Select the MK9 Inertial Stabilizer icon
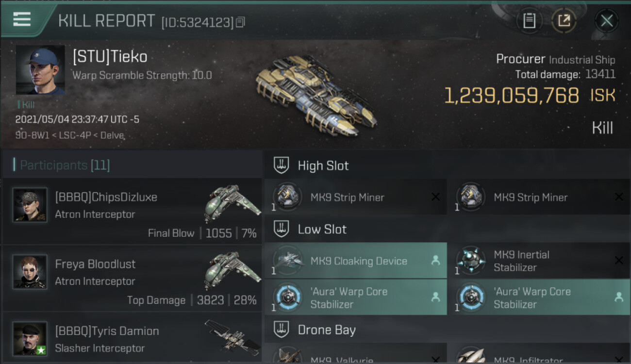This screenshot has height=364, width=631. coord(471,261)
